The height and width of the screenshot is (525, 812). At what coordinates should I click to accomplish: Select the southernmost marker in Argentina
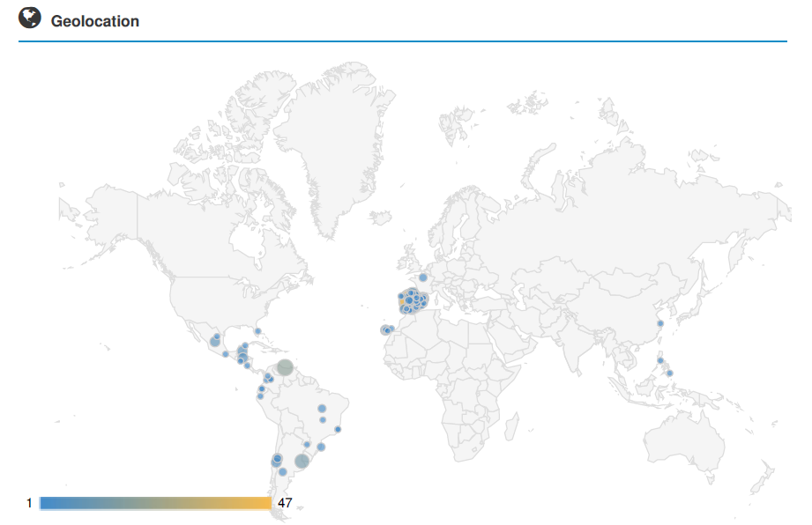[282, 472]
